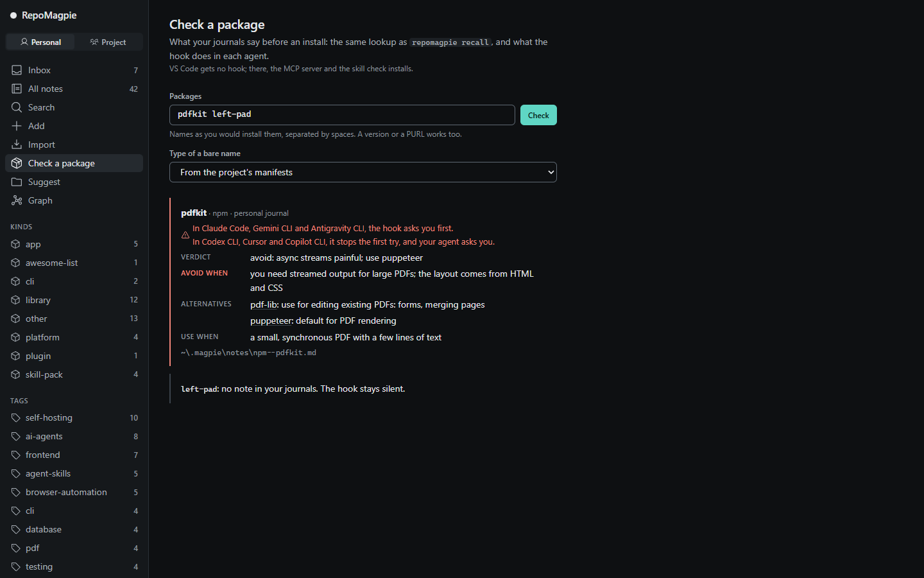This screenshot has height=578, width=924.
Task: Click the pdf tag icon
Action: (15, 548)
